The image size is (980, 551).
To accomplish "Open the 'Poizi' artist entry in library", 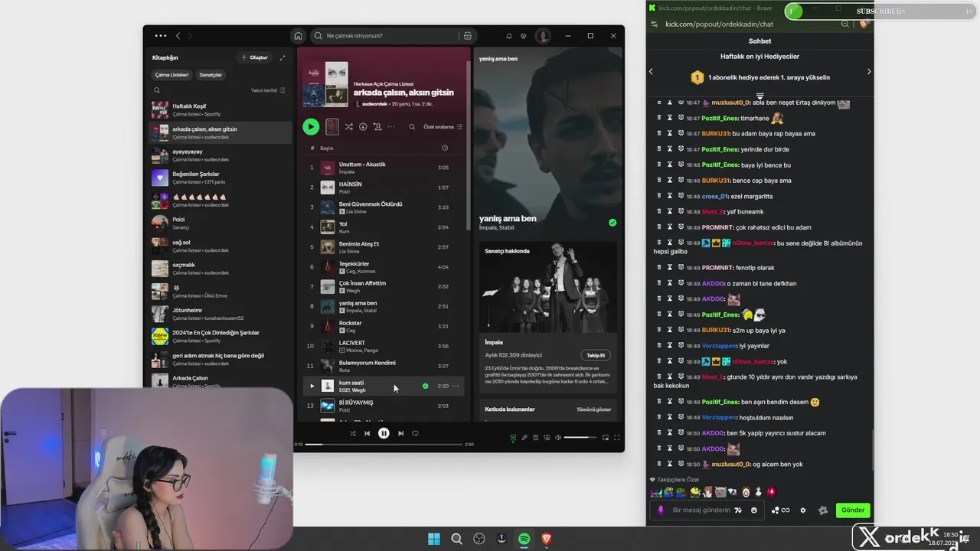I will (220, 223).
